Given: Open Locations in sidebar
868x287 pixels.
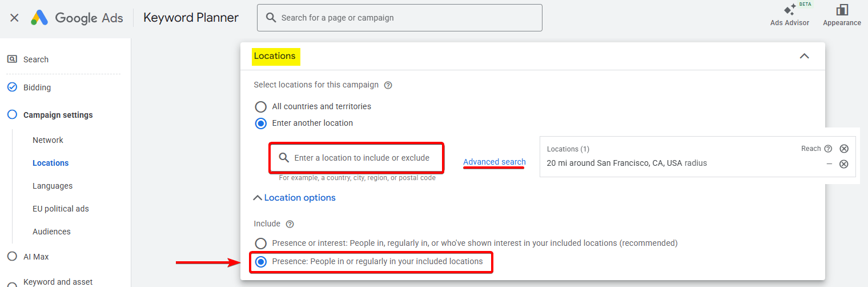Looking at the screenshot, I should pyautogui.click(x=50, y=163).
